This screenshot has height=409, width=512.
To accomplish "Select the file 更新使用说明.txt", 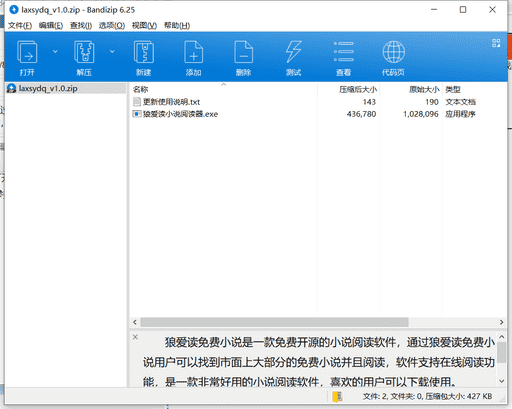I will pos(171,102).
